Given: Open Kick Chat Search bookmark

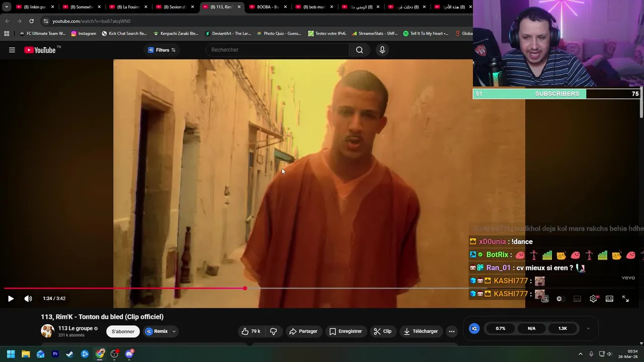Looking at the screenshot, I should point(124,34).
